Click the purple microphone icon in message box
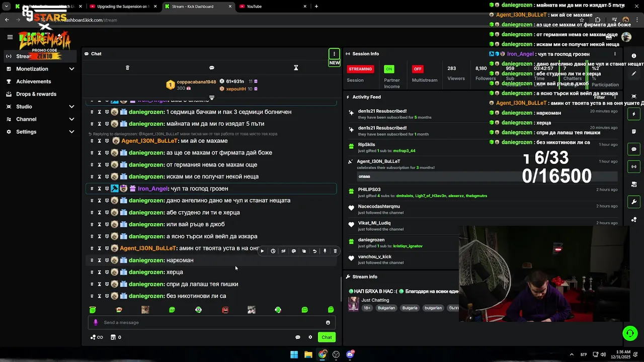Screen dimensions: 644x362 pos(96,323)
